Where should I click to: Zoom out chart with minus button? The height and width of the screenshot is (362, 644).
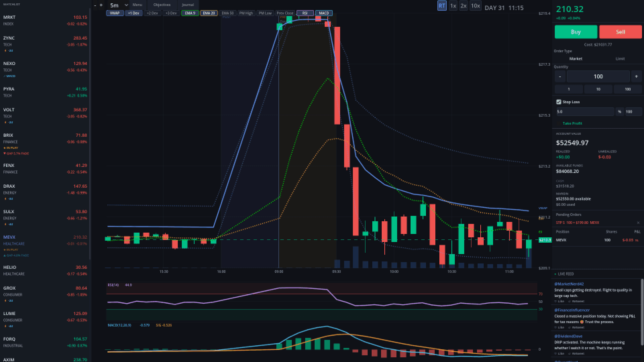click(x=95, y=5)
